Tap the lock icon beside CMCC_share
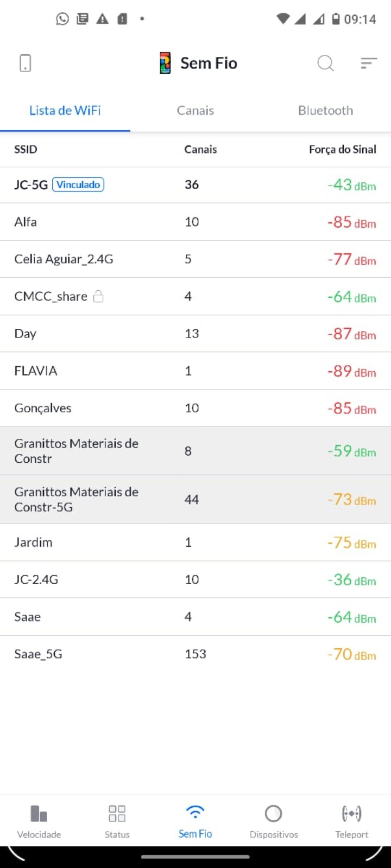The width and height of the screenshot is (391, 868). (98, 296)
